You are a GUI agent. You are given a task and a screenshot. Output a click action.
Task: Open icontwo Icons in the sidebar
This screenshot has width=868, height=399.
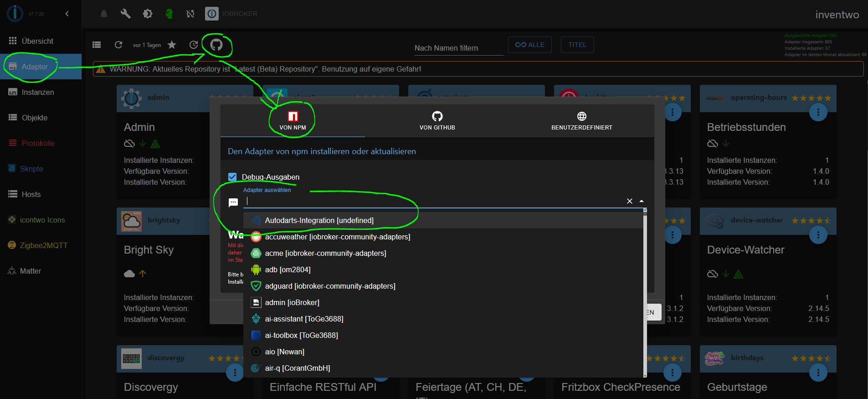pos(41,220)
